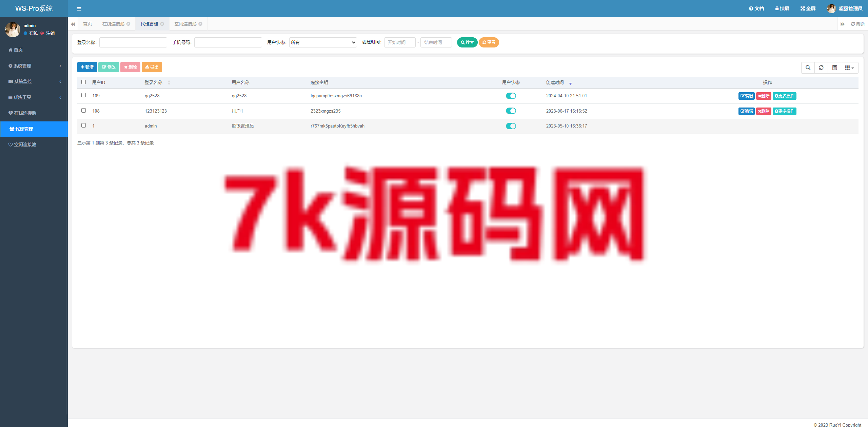Image resolution: width=868 pixels, height=427 pixels.
Task: Click the WS-Pro系统 logo title
Action: click(34, 8)
